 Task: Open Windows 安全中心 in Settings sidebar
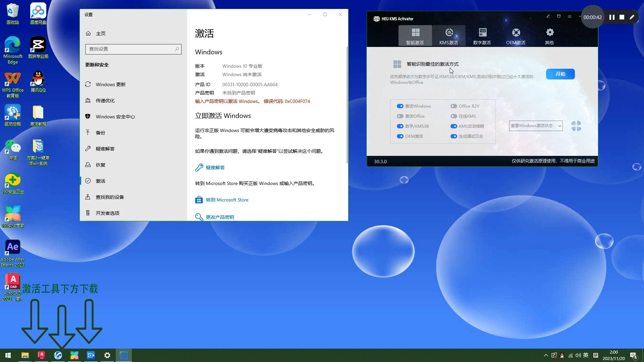pyautogui.click(x=133, y=117)
